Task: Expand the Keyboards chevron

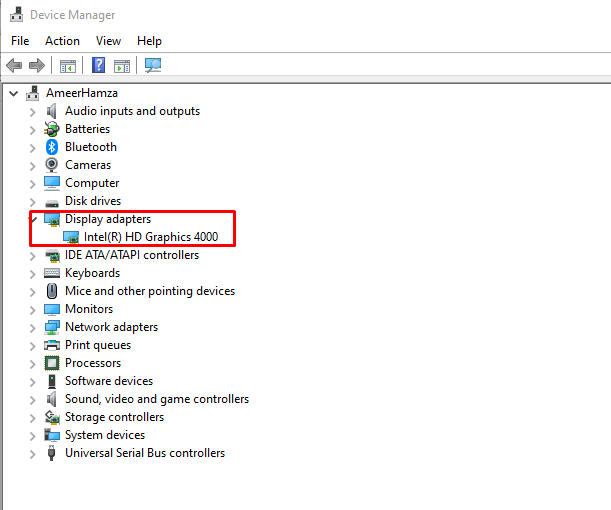Action: pyautogui.click(x=33, y=274)
